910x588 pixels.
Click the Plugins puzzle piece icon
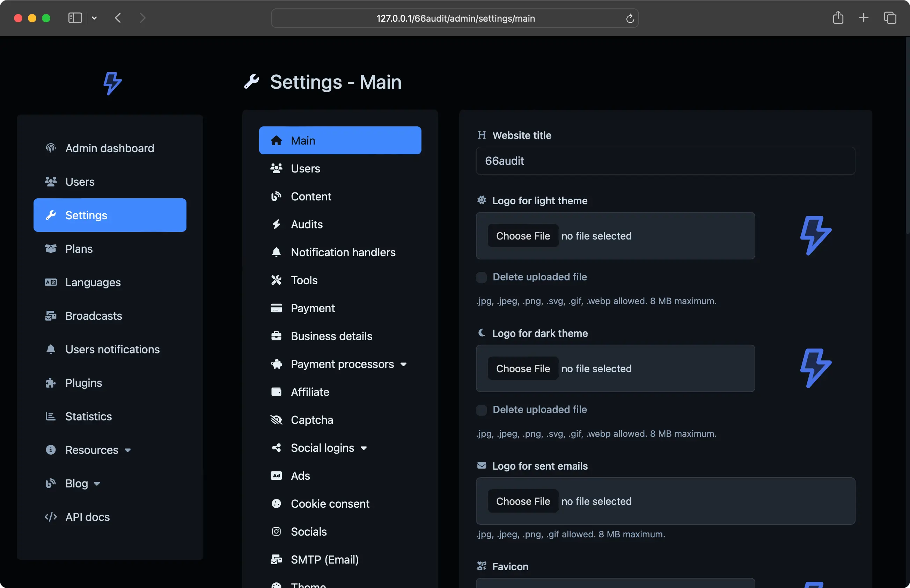(51, 383)
